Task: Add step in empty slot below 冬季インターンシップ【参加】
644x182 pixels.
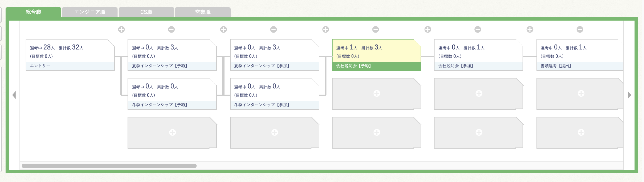Action: [x=275, y=132]
